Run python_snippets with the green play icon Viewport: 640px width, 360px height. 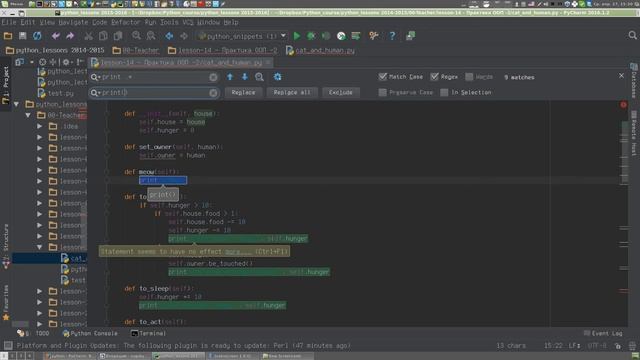point(297,36)
